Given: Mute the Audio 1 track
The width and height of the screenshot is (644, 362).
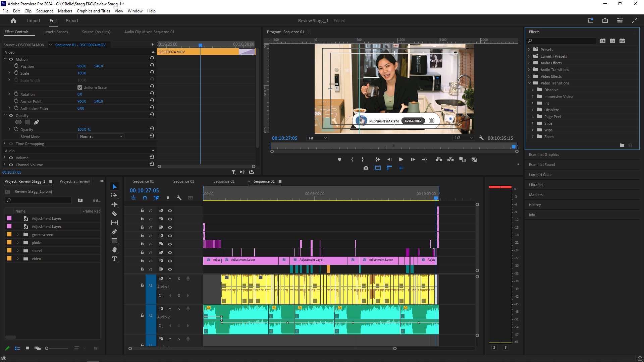Looking at the screenshot, I should 170,279.
